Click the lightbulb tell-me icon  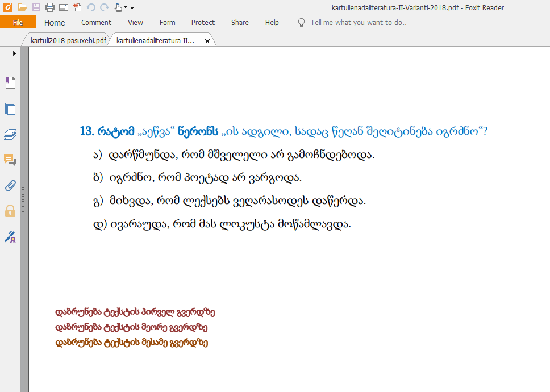coord(301,23)
